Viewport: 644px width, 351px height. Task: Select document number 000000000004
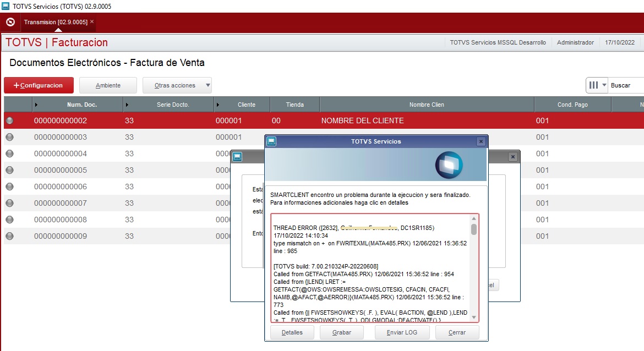[x=61, y=153]
